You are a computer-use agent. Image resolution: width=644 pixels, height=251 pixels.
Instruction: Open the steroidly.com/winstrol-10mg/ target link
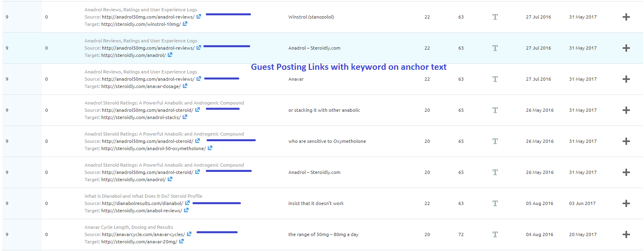click(141, 24)
